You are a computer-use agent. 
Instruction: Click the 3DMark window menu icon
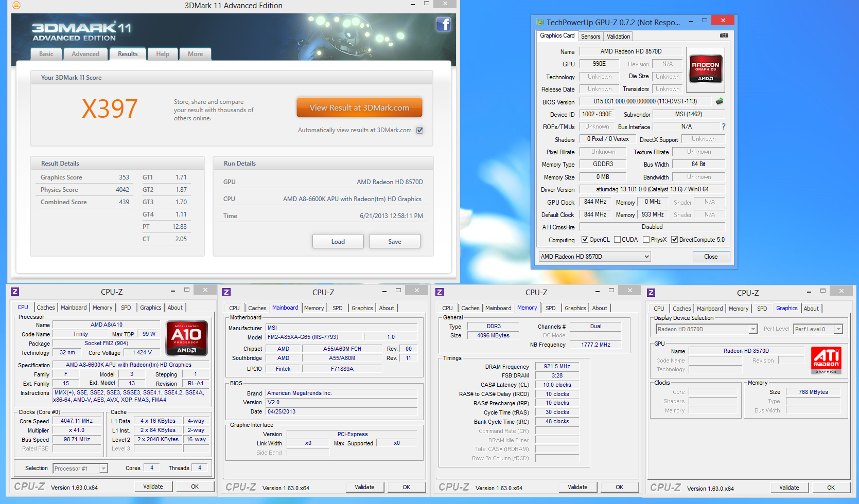tap(16, 5)
